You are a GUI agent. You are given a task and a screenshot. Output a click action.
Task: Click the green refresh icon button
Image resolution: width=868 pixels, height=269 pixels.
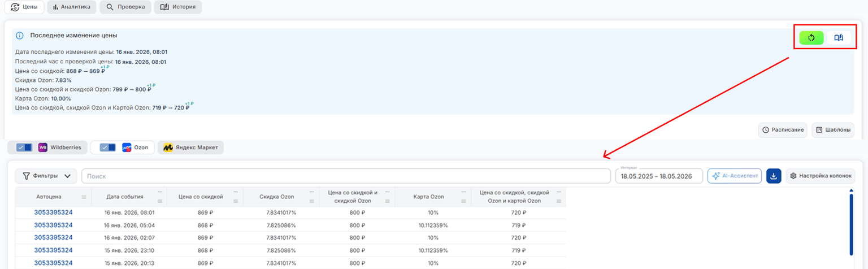pyautogui.click(x=811, y=38)
